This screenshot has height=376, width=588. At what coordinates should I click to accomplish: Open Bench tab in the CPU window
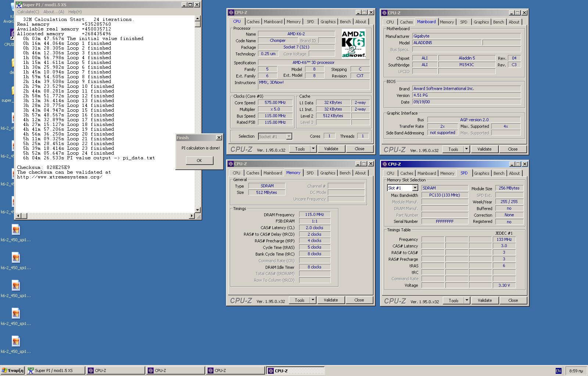pyautogui.click(x=345, y=22)
